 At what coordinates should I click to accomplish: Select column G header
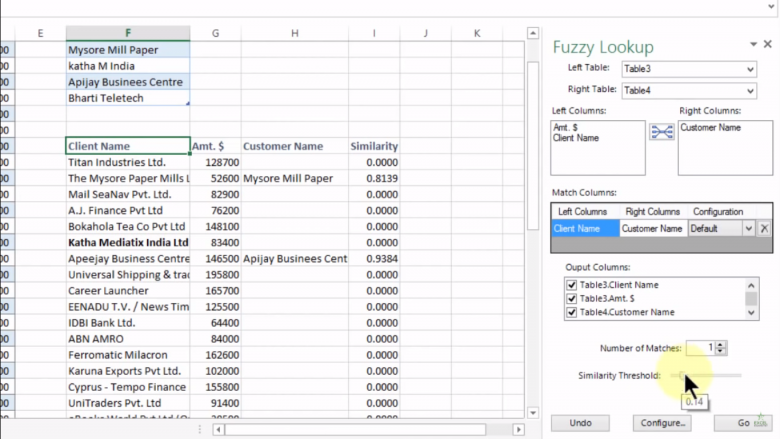point(215,33)
